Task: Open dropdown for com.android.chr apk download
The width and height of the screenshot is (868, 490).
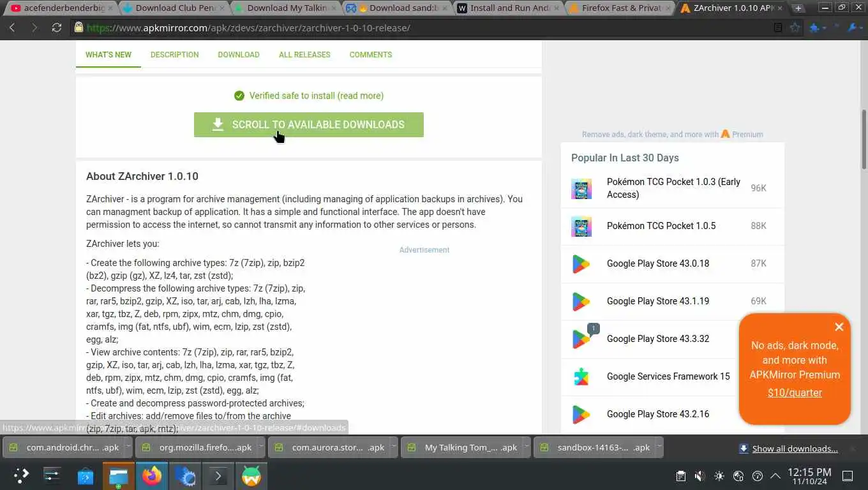Action: (x=128, y=447)
